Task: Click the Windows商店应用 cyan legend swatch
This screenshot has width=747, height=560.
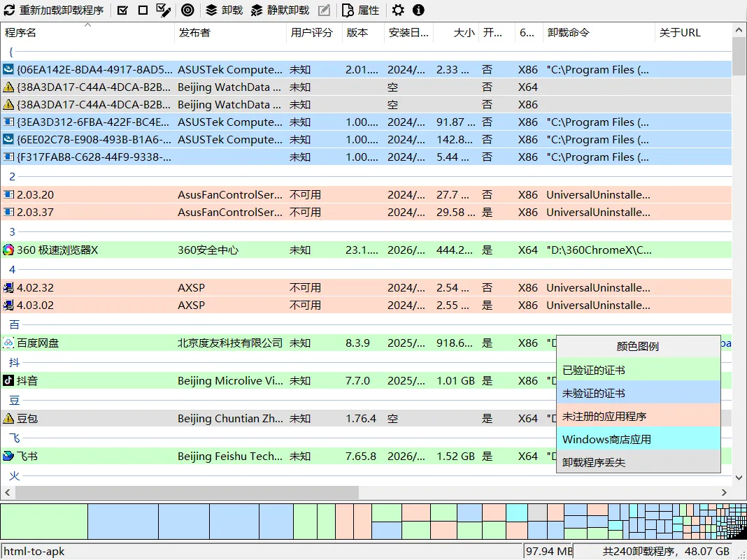Action: coord(639,439)
